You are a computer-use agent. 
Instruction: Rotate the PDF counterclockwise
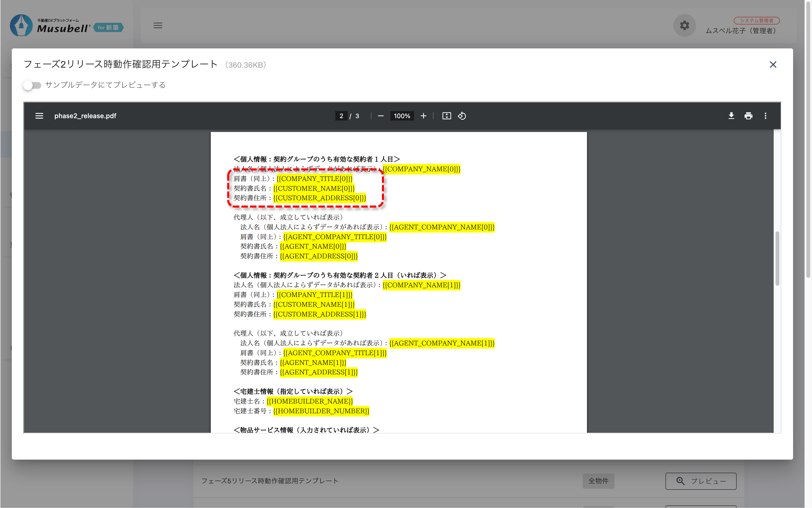pyautogui.click(x=462, y=116)
